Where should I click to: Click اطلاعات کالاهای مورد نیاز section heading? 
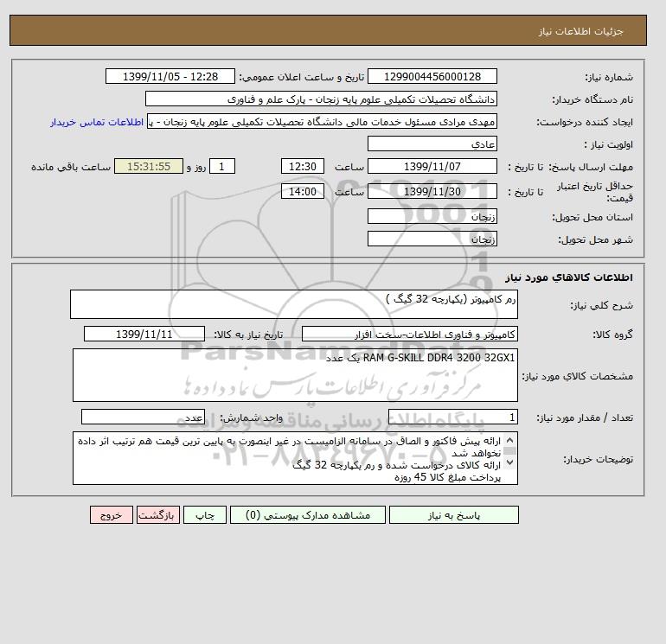click(x=569, y=277)
